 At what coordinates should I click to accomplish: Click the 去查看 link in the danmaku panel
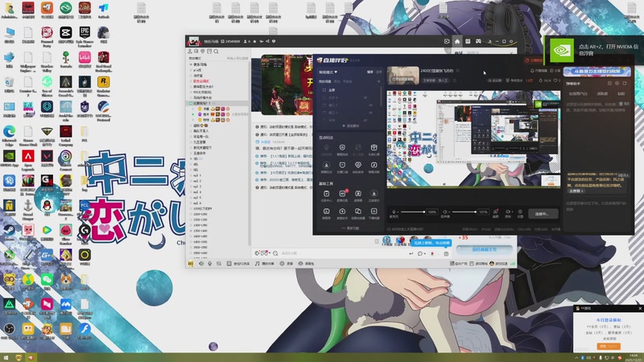click(x=576, y=191)
